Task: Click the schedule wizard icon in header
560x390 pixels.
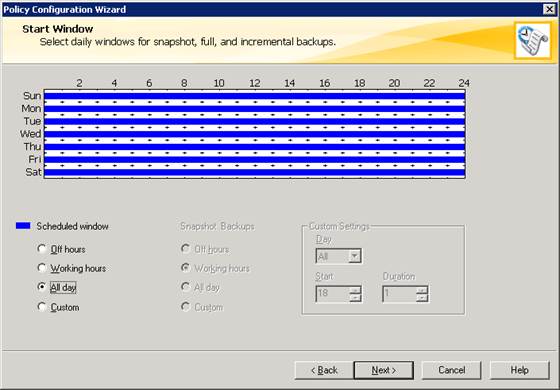Action: click(x=532, y=40)
